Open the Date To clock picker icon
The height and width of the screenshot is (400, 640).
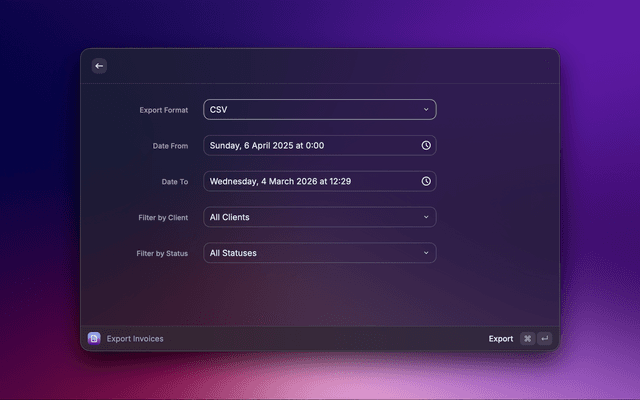426,181
